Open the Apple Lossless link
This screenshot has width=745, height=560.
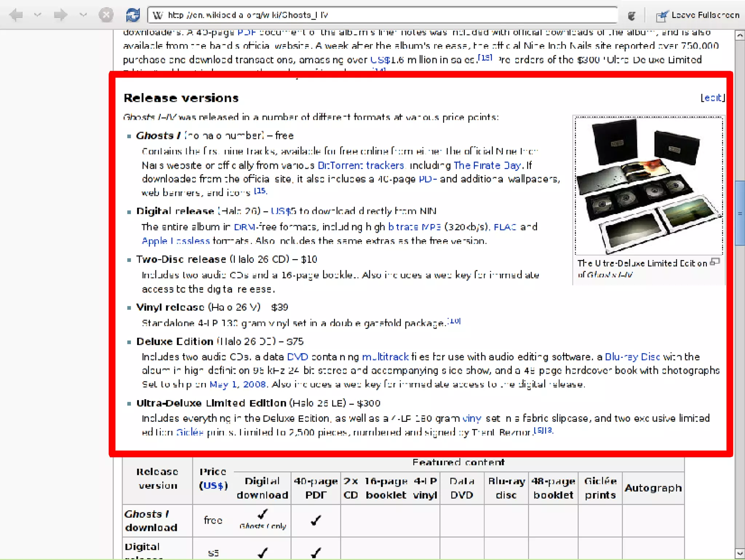tap(175, 241)
